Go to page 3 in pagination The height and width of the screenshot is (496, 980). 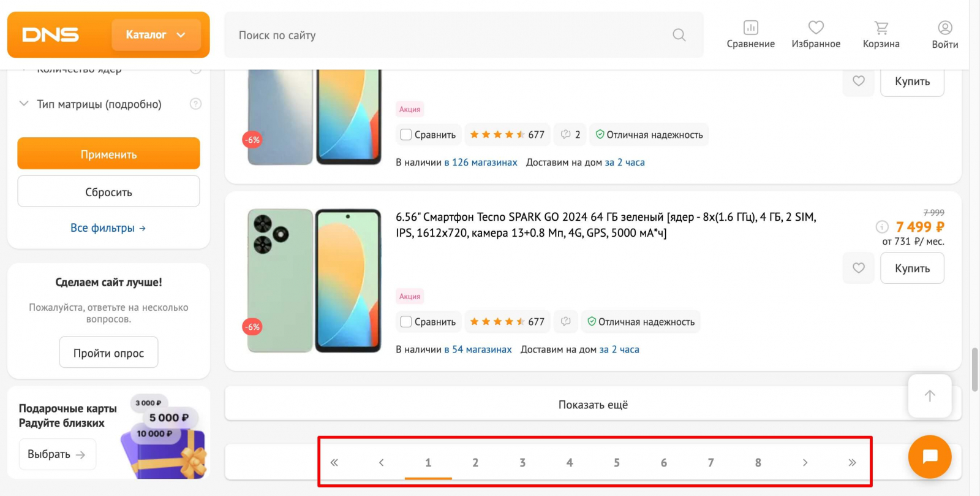coord(522,463)
